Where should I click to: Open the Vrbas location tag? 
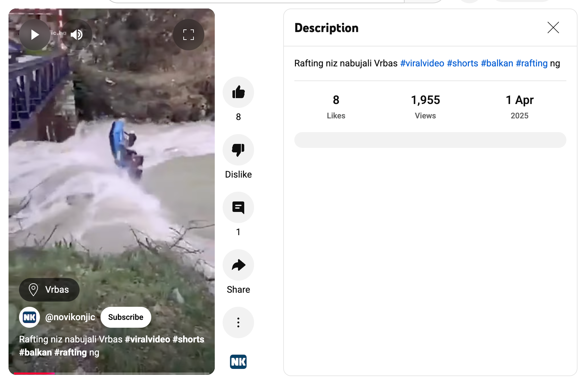pos(49,290)
